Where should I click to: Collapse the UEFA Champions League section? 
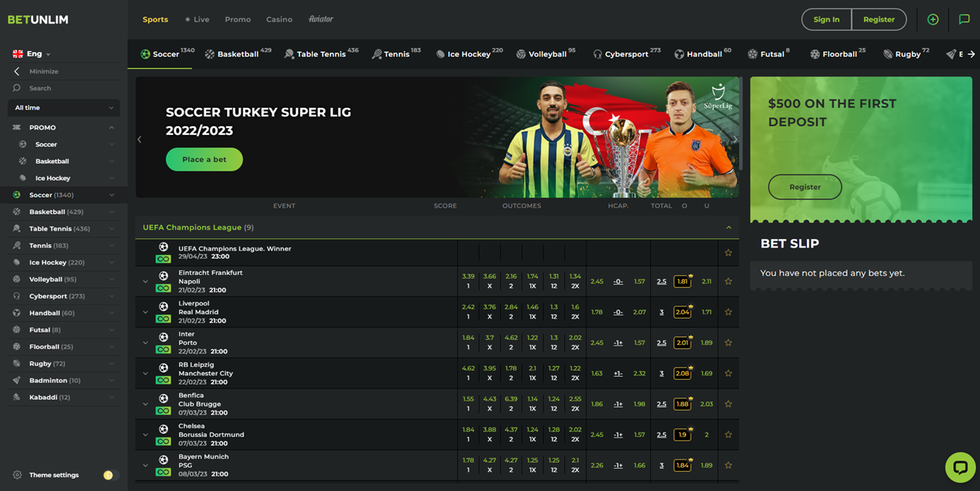(x=728, y=227)
